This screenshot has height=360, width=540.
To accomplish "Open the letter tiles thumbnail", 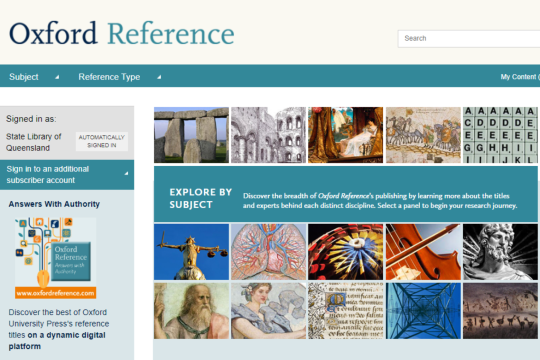I will 500,135.
